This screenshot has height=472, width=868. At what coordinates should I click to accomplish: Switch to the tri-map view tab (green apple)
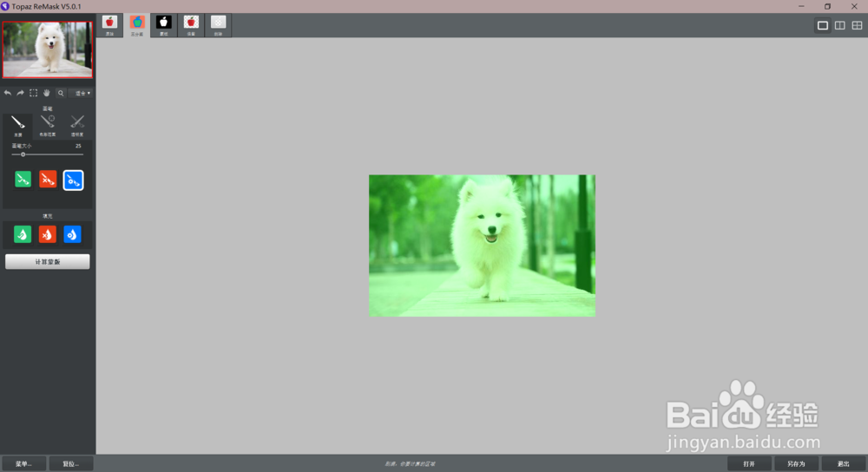coord(137,25)
